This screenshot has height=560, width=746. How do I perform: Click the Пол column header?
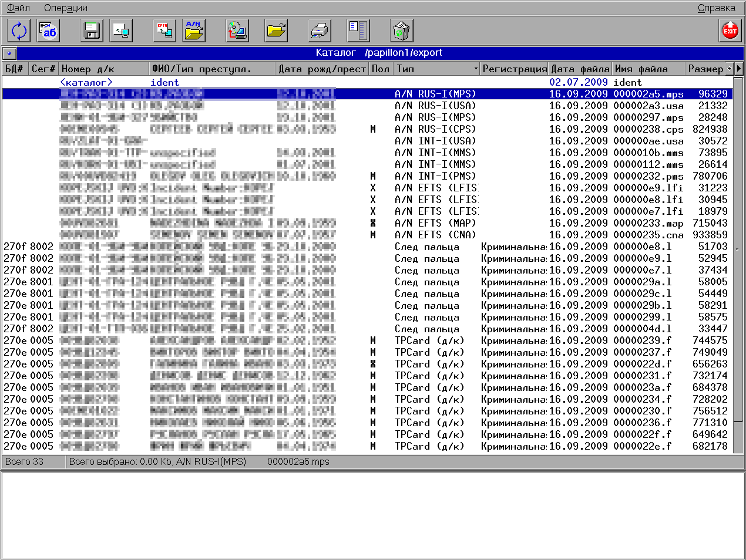[x=381, y=69]
